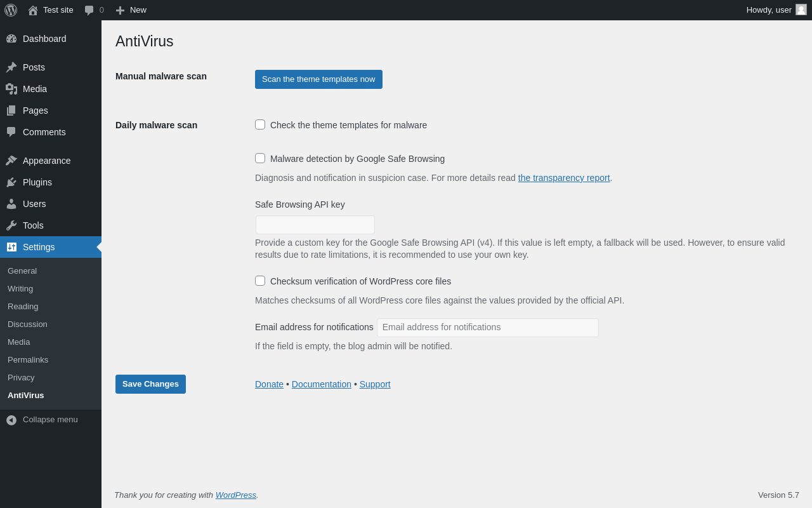Click the Posts pushpin icon
This screenshot has height=508, width=812.
point(11,67)
